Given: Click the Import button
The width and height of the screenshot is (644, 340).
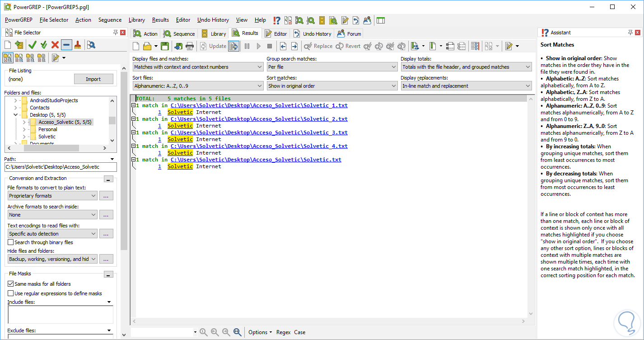Looking at the screenshot, I should (x=93, y=79).
